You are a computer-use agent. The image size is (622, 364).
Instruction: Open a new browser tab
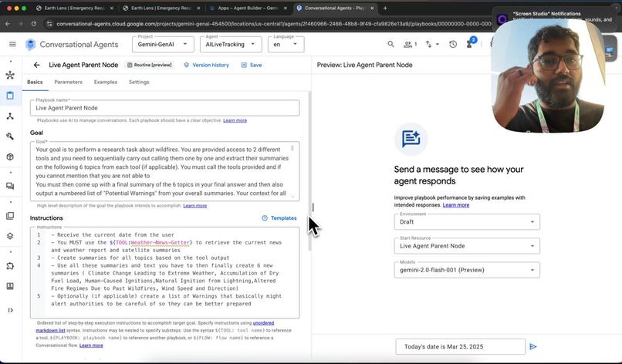click(385, 8)
